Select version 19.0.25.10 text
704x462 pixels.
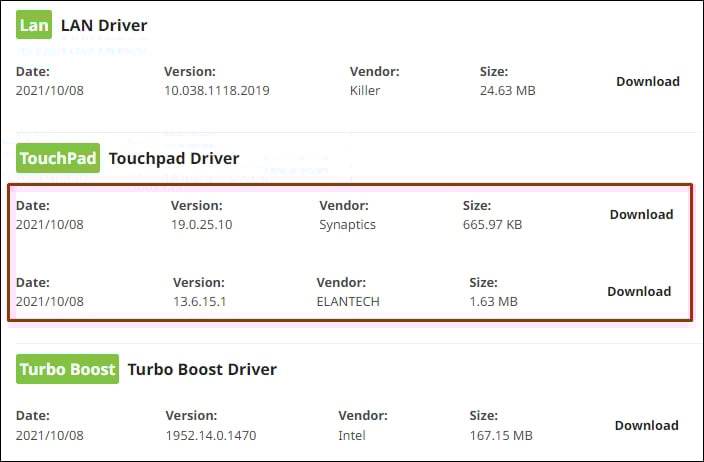[202, 224]
